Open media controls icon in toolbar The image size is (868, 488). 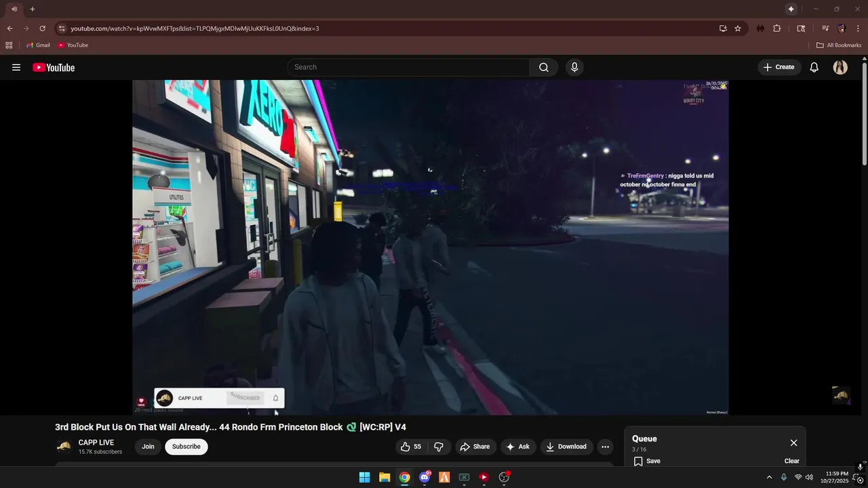[825, 28]
